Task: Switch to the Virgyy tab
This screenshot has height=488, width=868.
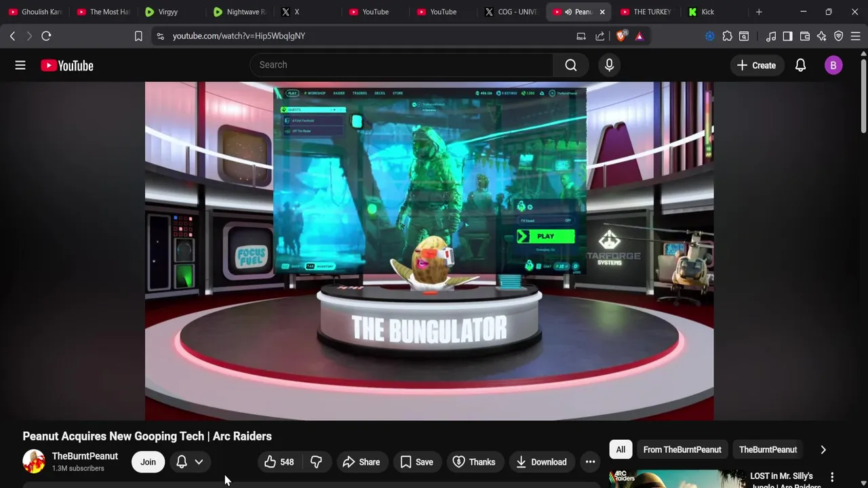Action: (171, 12)
